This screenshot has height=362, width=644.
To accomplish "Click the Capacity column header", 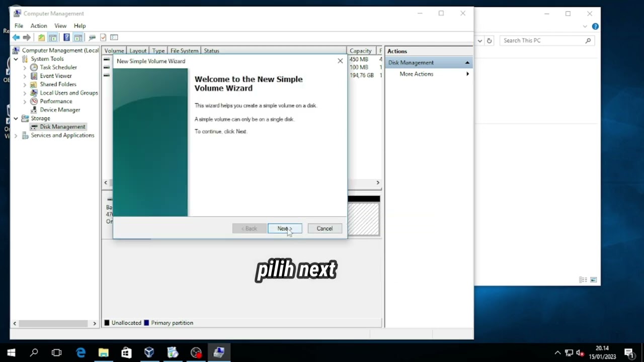I will 362,51.
